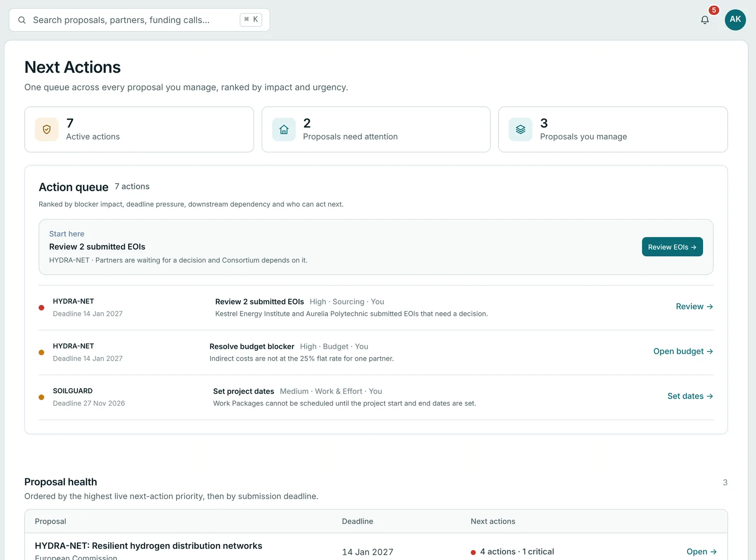
Task: Click the orange status dot for Resolve budget blocker
Action: pos(42,352)
